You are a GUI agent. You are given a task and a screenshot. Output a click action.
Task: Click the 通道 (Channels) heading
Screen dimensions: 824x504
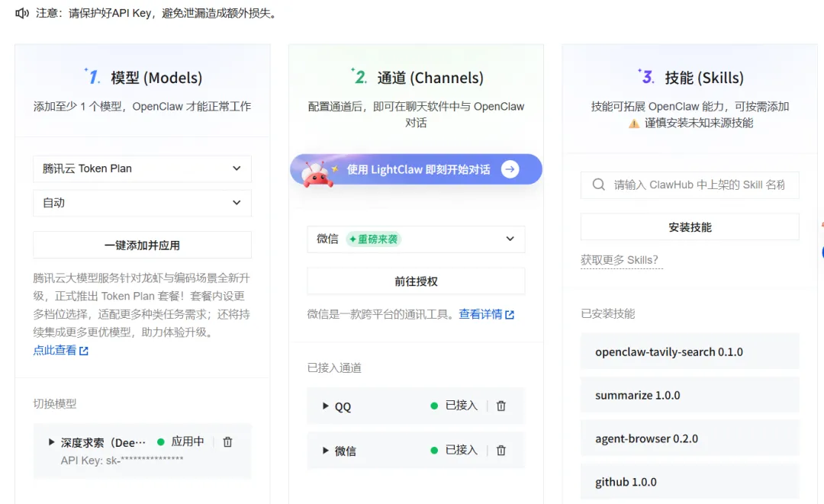pyautogui.click(x=430, y=78)
